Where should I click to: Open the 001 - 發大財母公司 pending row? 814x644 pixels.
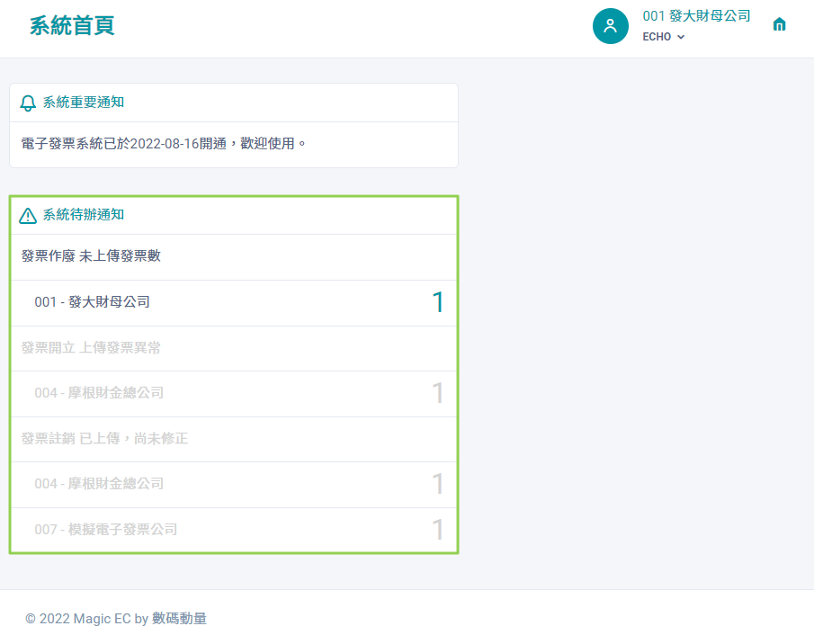tap(234, 302)
